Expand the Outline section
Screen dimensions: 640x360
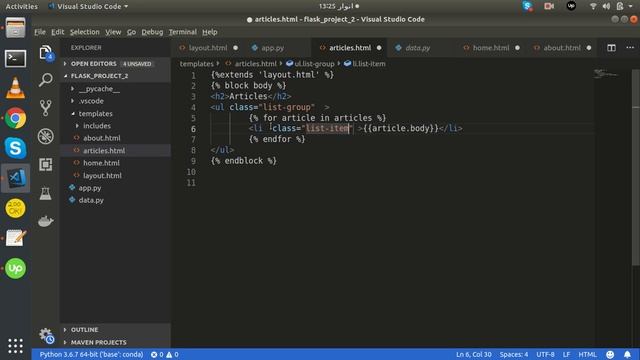pyautogui.click(x=115, y=329)
